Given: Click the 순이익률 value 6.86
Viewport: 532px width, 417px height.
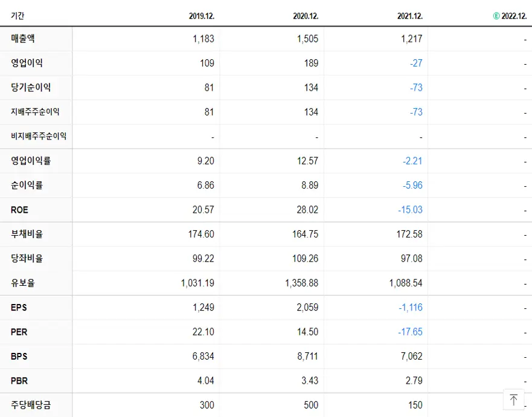Looking at the screenshot, I should pos(205,186).
